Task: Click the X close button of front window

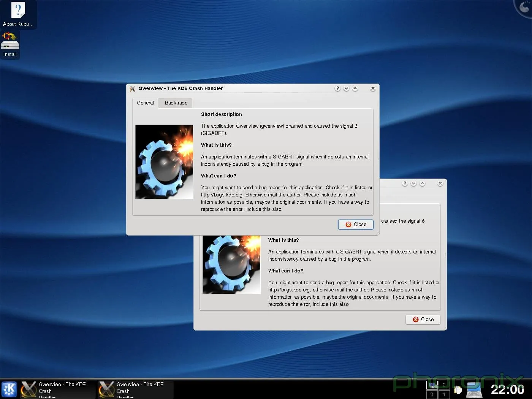Action: point(373,89)
